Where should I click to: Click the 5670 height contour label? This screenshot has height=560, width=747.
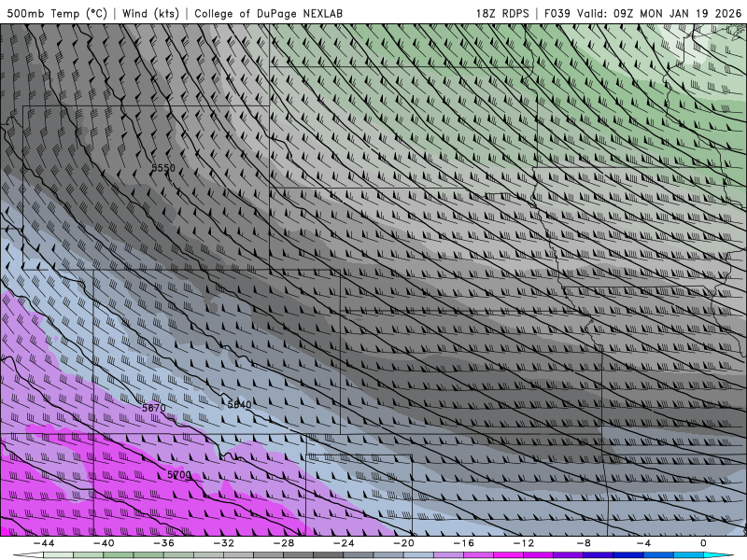[154, 408]
